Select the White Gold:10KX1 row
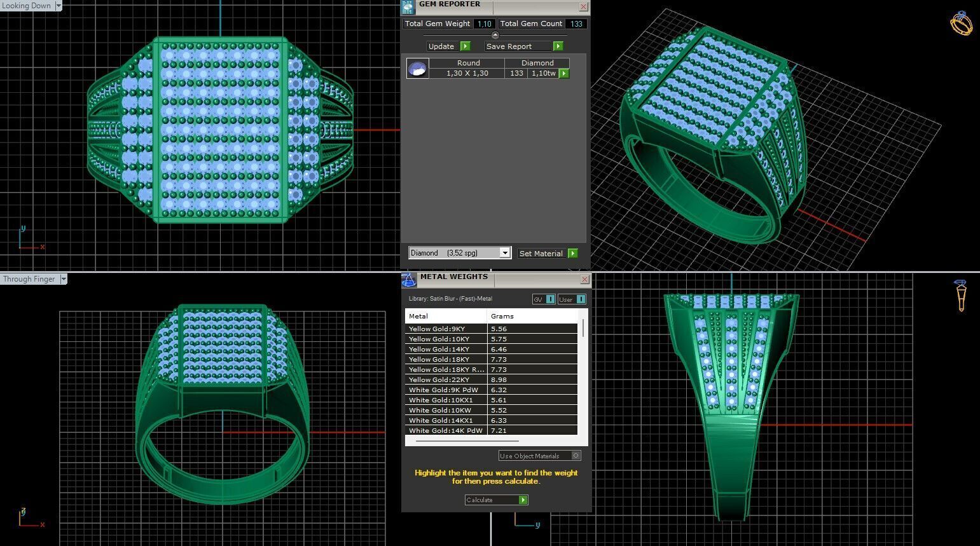The height and width of the screenshot is (546, 980). coord(491,400)
